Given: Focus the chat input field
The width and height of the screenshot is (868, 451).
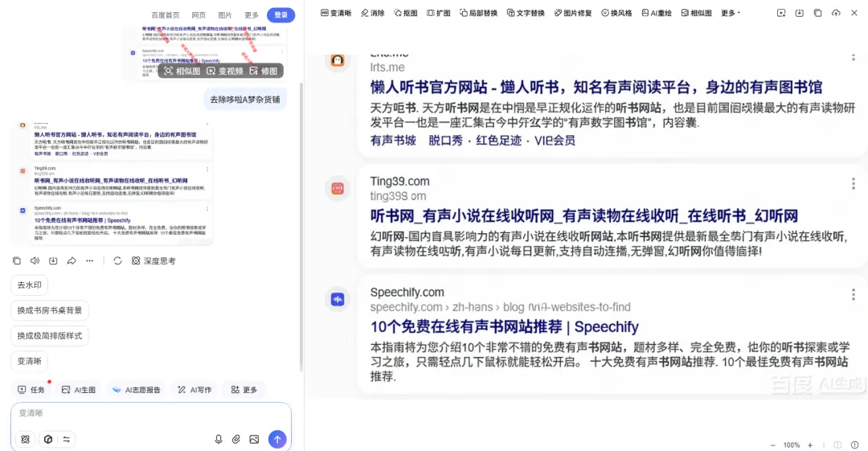Looking at the screenshot, I should 150,413.
